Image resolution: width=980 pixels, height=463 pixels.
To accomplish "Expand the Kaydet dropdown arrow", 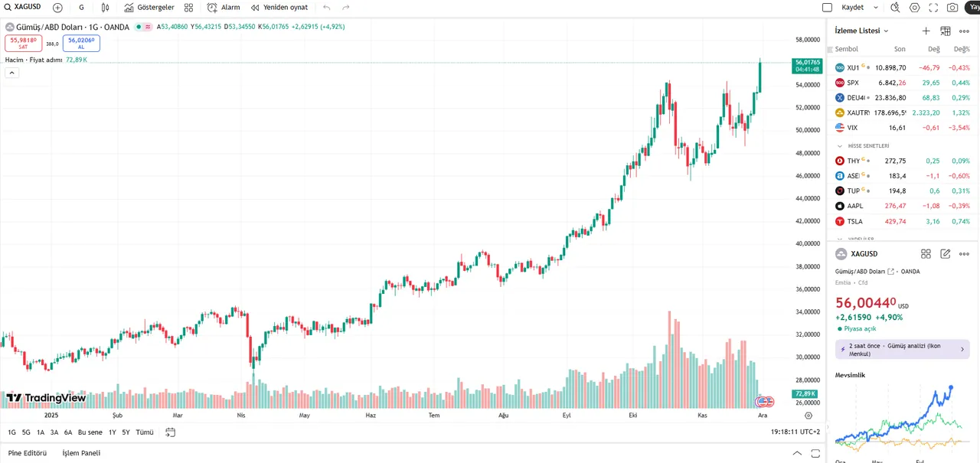I will click(x=876, y=8).
